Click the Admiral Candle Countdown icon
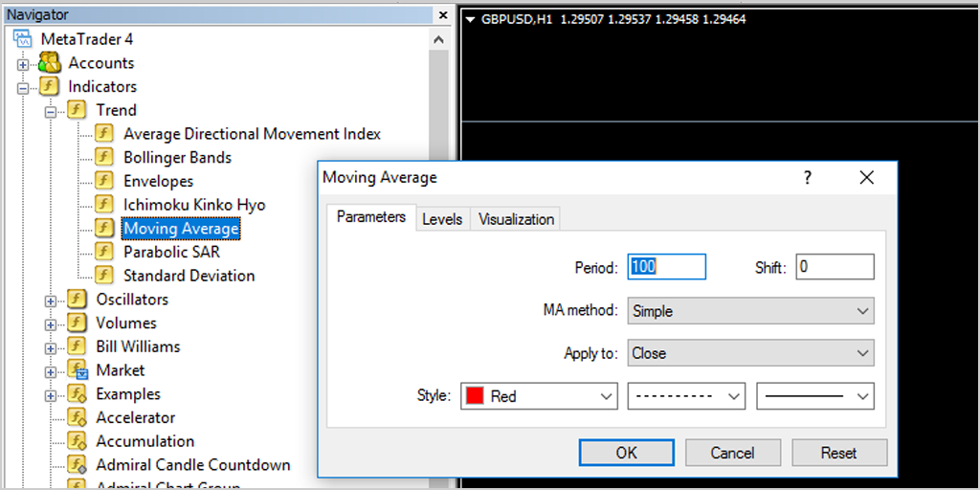 tap(78, 465)
